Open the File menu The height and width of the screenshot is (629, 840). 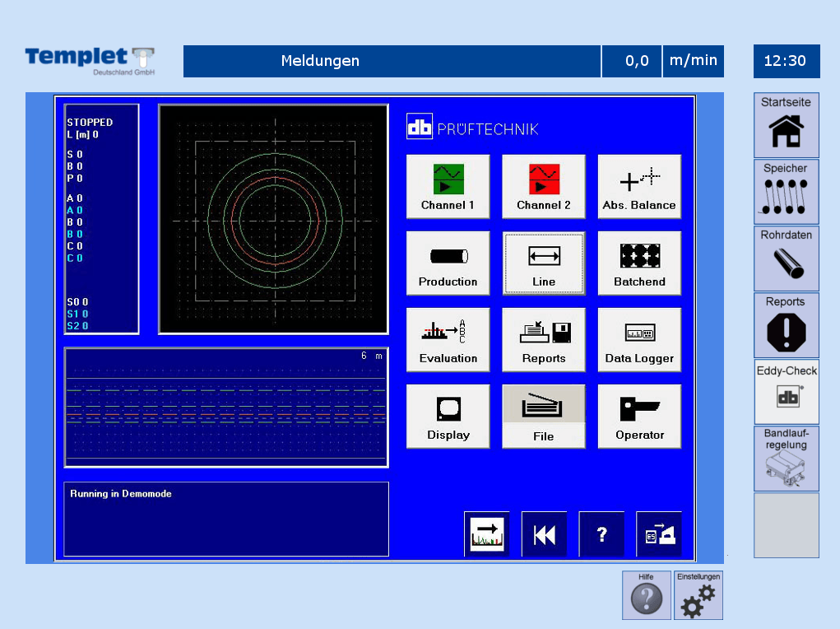tap(543, 416)
